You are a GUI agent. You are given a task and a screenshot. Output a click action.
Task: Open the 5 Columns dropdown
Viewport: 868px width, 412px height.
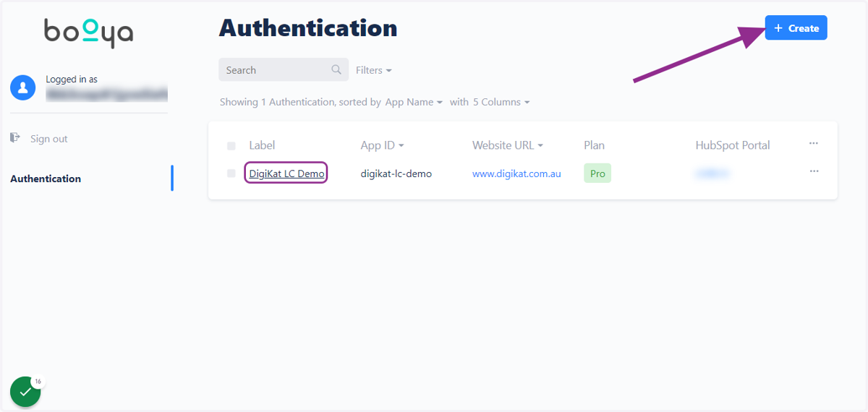501,102
